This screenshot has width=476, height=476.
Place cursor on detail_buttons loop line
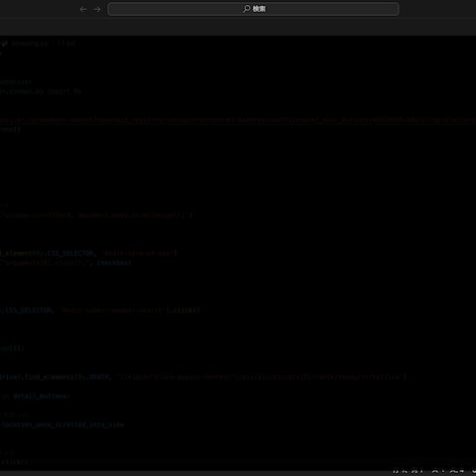coord(35,396)
